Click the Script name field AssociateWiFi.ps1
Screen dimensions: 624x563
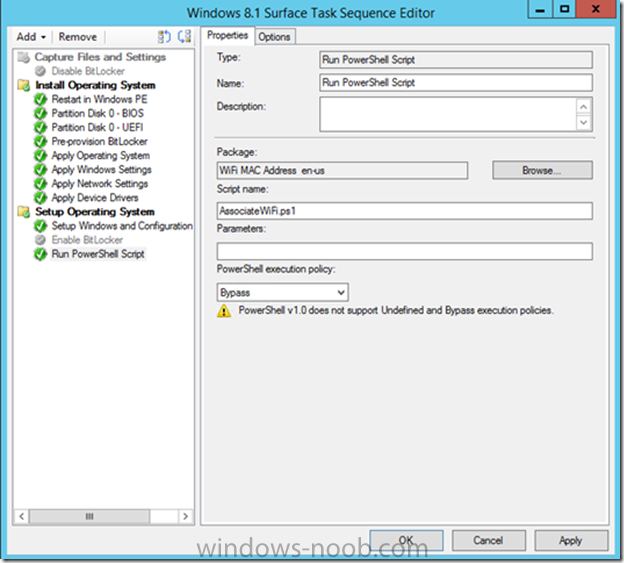tap(405, 211)
